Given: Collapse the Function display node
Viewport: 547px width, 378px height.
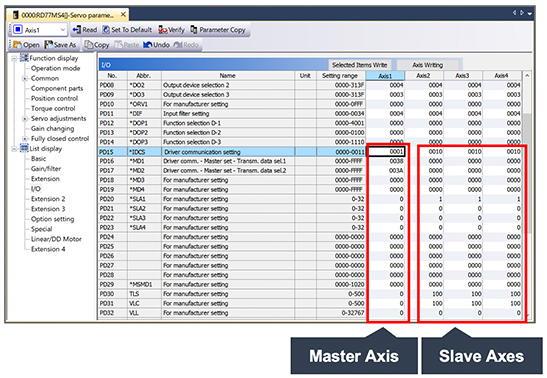Looking at the screenshot, I should point(14,58).
